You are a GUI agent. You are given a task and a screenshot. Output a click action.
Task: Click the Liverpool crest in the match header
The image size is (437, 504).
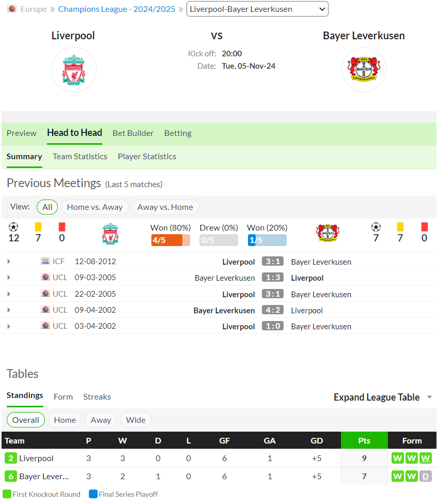click(x=73, y=70)
